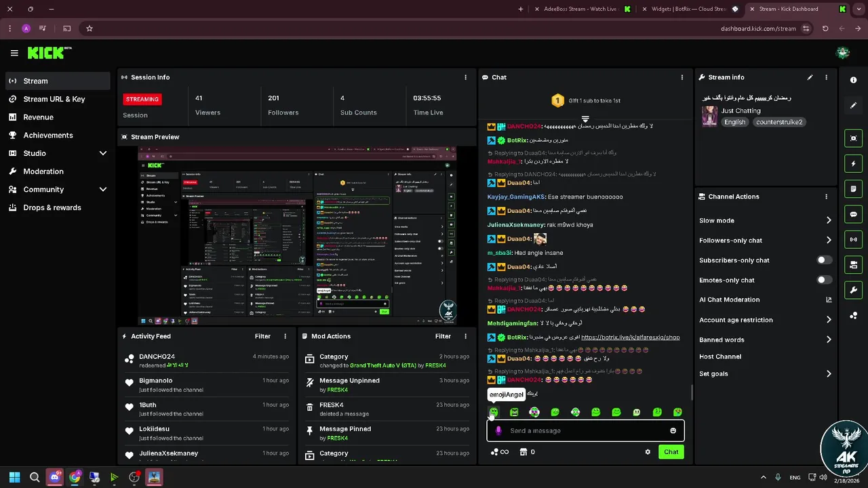Open Chat panel three-dot options menu
Screen dimensions: 868x488
[x=682, y=77]
